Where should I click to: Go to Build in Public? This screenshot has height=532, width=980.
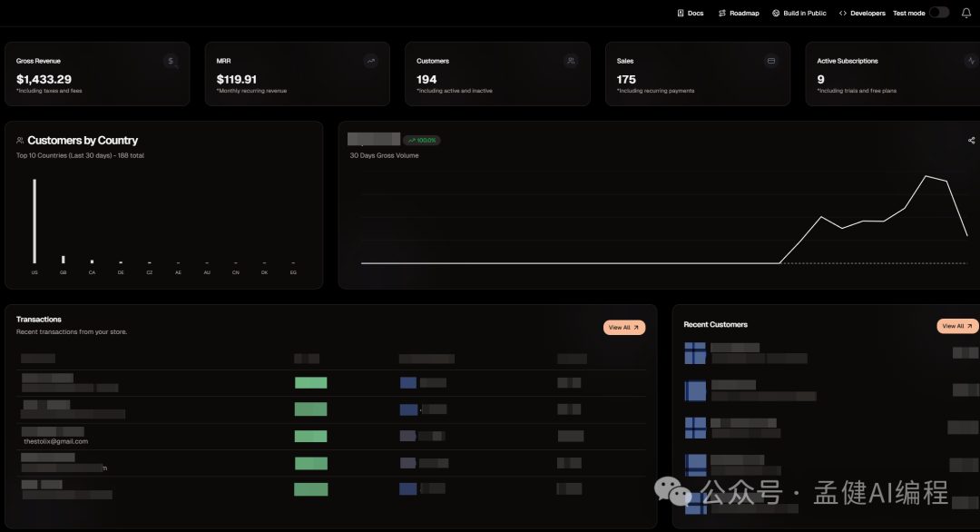tap(799, 14)
